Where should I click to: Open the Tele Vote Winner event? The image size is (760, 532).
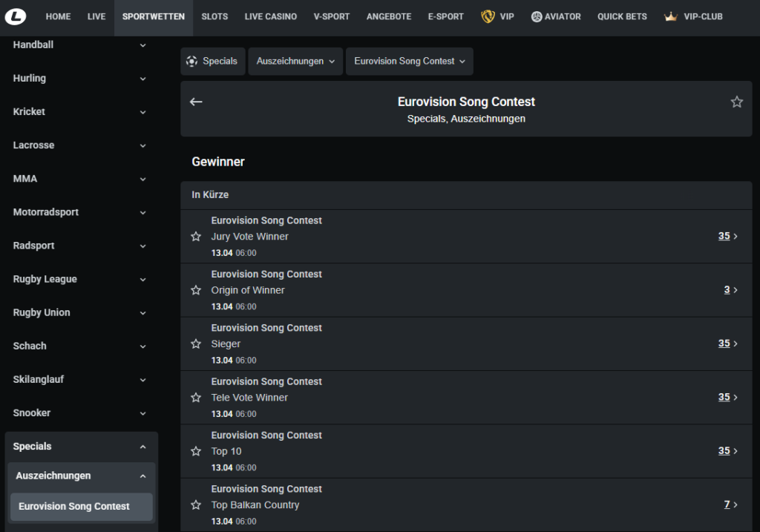point(466,398)
